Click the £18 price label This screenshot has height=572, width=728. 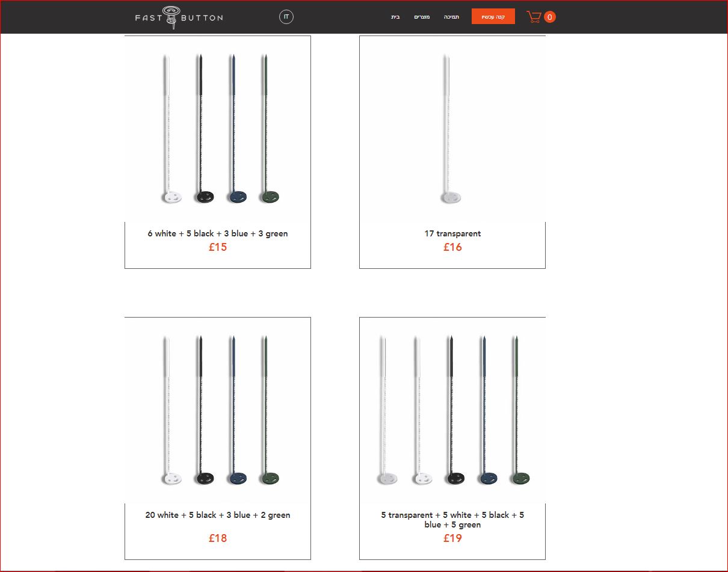pyautogui.click(x=218, y=538)
